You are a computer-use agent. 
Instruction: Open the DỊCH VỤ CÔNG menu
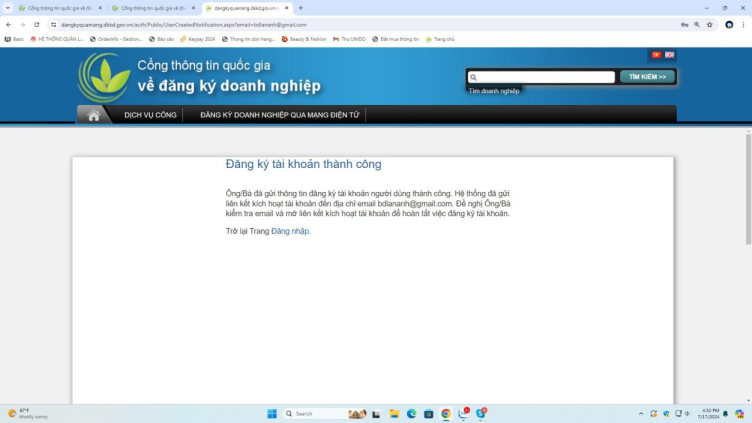[150, 115]
